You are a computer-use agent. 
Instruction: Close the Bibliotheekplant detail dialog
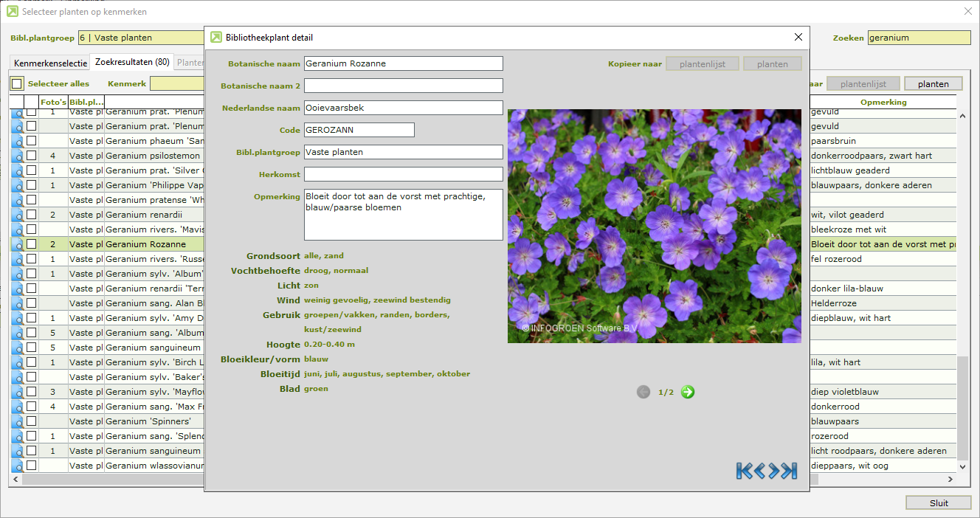pyautogui.click(x=798, y=37)
